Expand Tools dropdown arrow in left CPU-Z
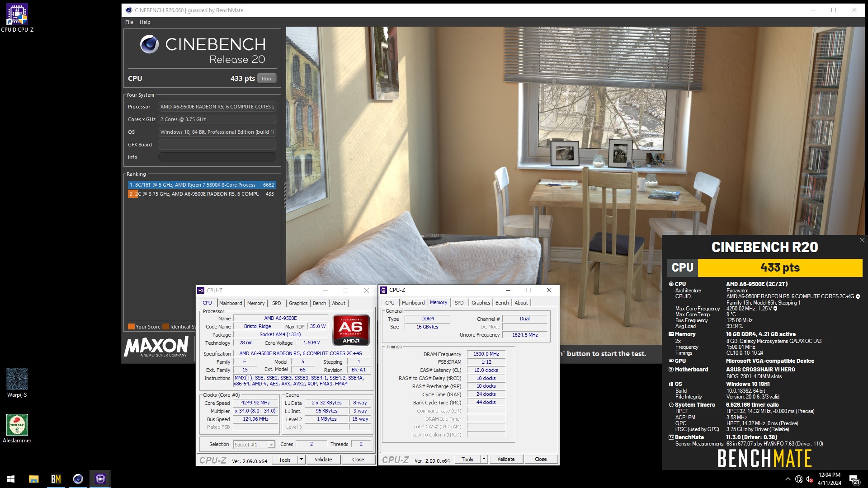The height and width of the screenshot is (488, 868). (302, 460)
